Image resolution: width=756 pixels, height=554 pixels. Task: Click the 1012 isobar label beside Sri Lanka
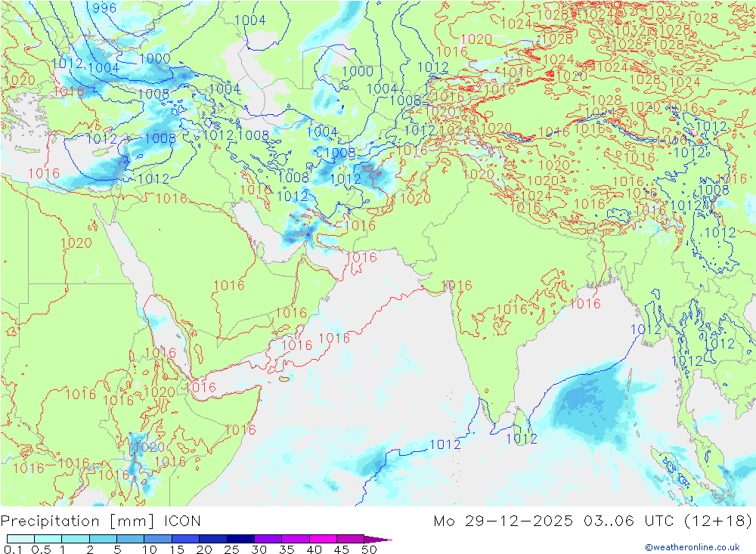coord(522,438)
